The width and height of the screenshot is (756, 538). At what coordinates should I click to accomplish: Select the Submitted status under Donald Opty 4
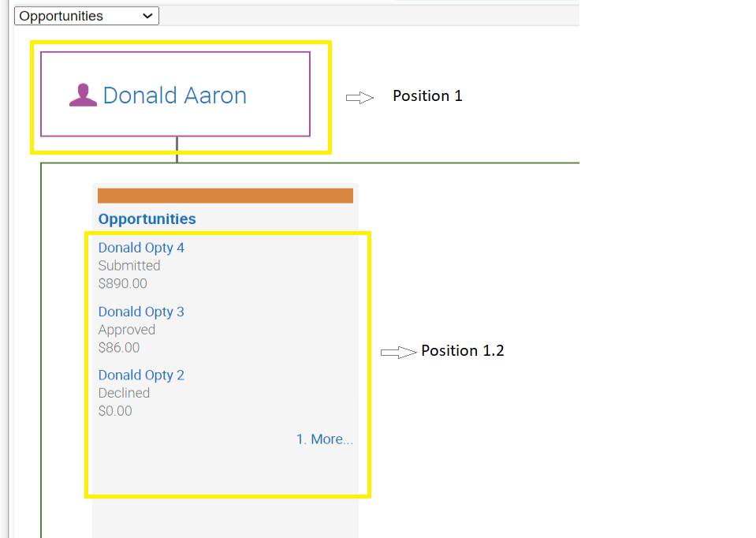tap(128, 266)
